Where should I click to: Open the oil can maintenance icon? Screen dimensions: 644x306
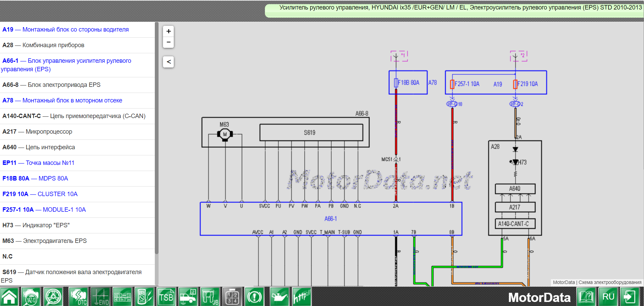click(279, 297)
